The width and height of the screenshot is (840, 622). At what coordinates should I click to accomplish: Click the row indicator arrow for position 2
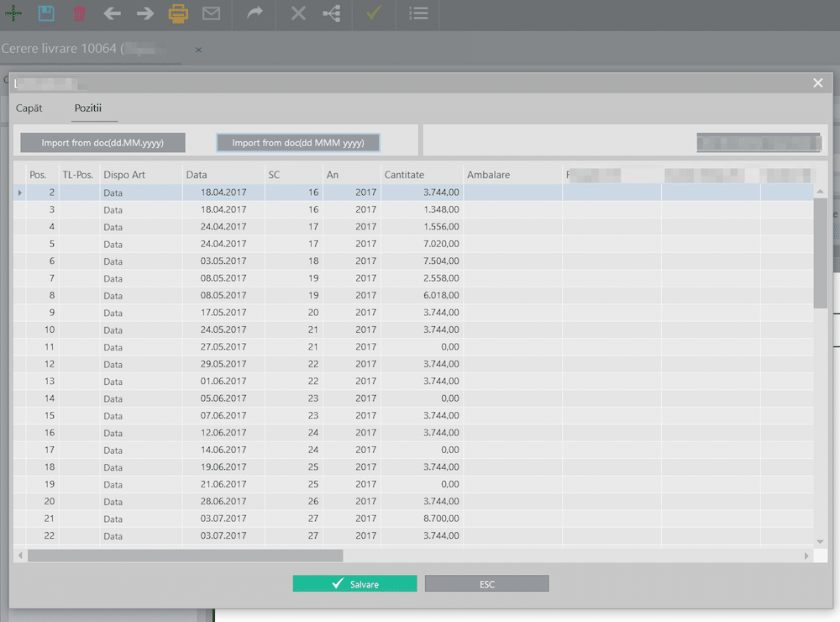pos(20,192)
